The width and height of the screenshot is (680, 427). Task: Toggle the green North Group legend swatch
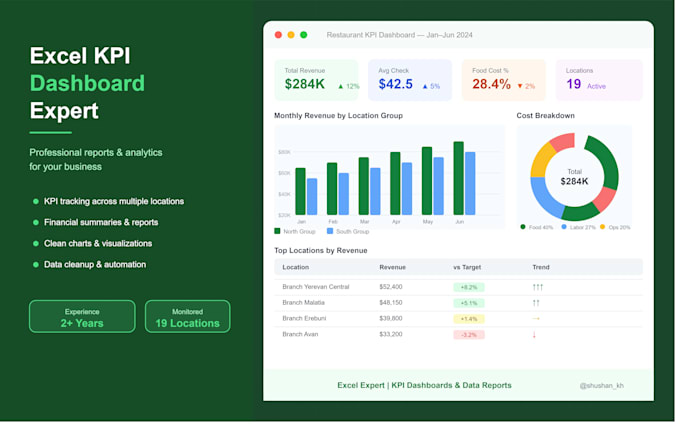(278, 231)
